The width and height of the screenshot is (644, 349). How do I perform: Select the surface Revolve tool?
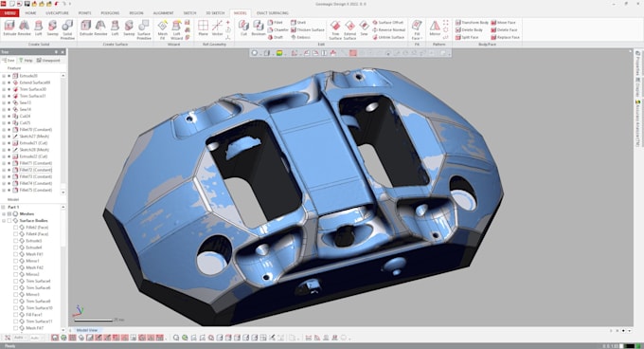click(x=100, y=28)
